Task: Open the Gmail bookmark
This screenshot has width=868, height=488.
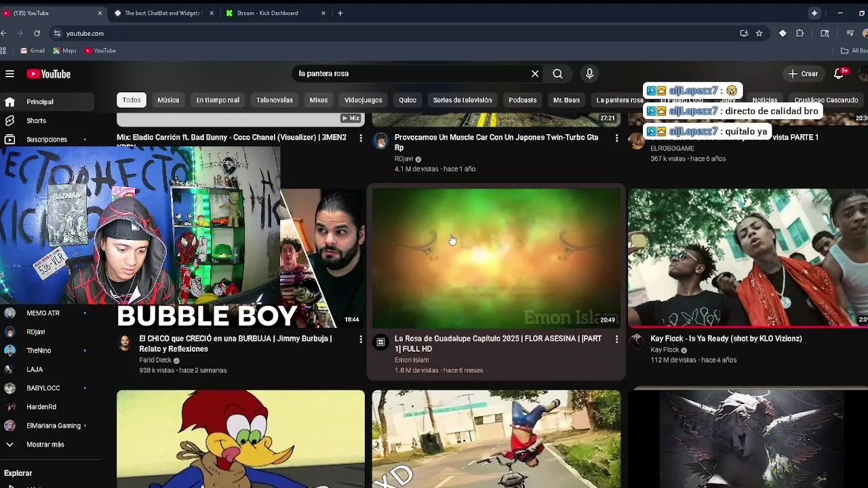Action: (33, 50)
